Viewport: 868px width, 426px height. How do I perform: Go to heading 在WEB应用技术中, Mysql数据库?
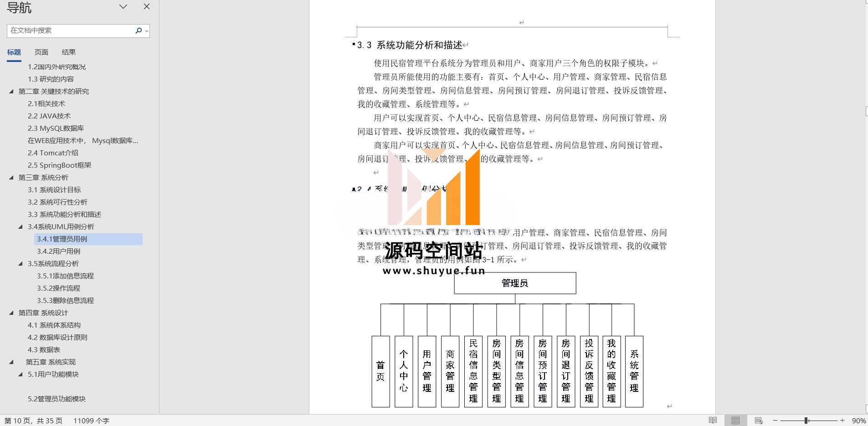click(82, 140)
